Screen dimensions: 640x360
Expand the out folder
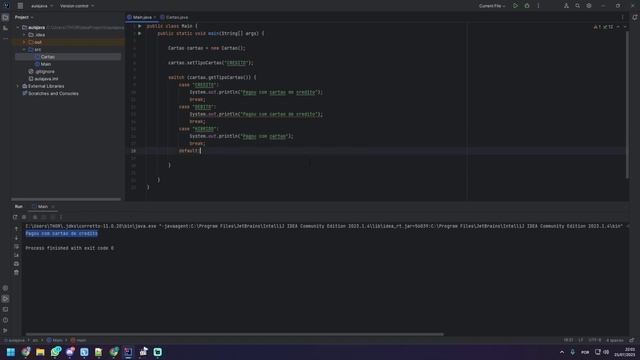point(24,42)
